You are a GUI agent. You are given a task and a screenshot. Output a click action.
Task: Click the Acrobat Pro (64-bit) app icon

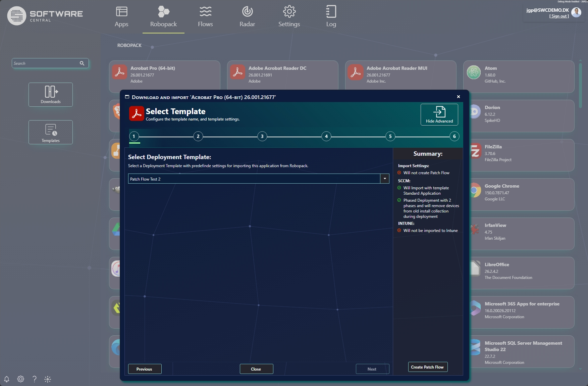(x=120, y=72)
